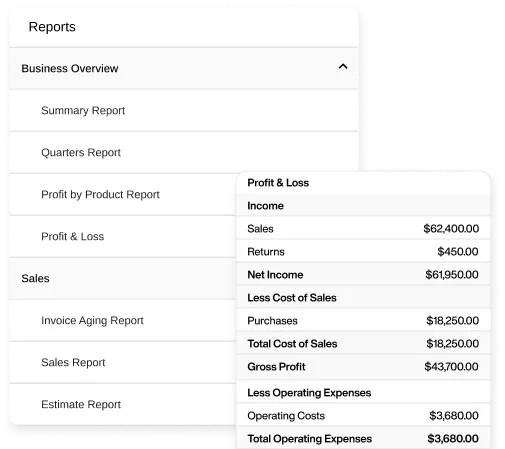Select the Sales section header
505x449 pixels.
click(x=123, y=278)
